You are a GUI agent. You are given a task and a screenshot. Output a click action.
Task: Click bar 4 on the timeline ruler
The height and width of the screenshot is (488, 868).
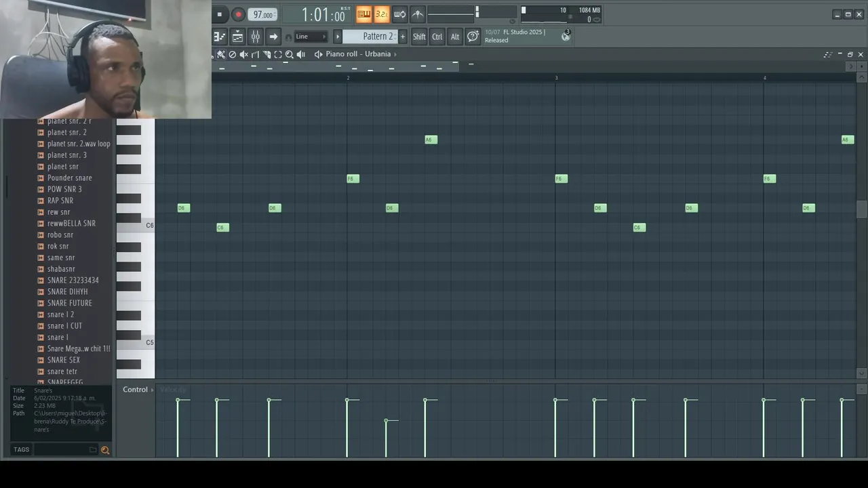pyautogui.click(x=764, y=78)
